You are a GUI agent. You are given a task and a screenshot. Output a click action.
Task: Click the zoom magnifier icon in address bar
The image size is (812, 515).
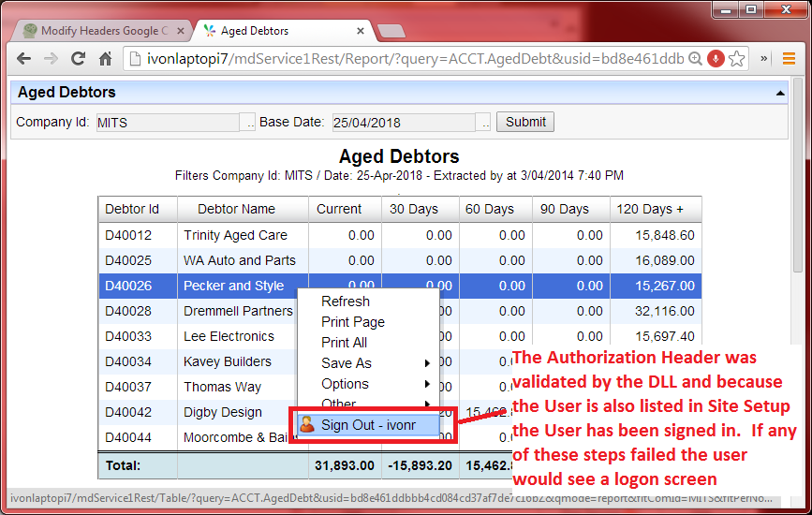[x=696, y=59]
